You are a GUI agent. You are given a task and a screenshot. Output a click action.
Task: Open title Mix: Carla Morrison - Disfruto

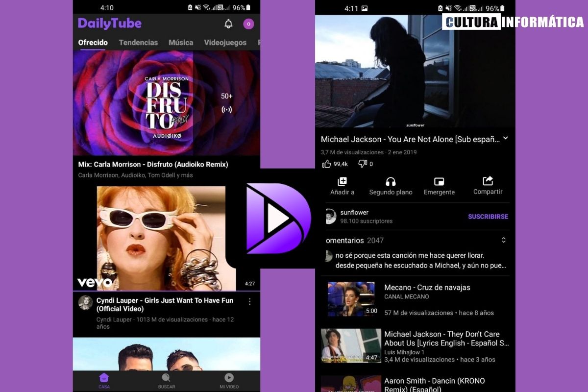click(153, 165)
